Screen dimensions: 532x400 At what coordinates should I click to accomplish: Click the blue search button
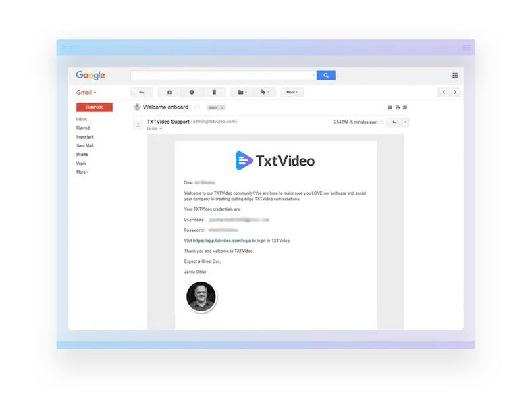tap(325, 76)
